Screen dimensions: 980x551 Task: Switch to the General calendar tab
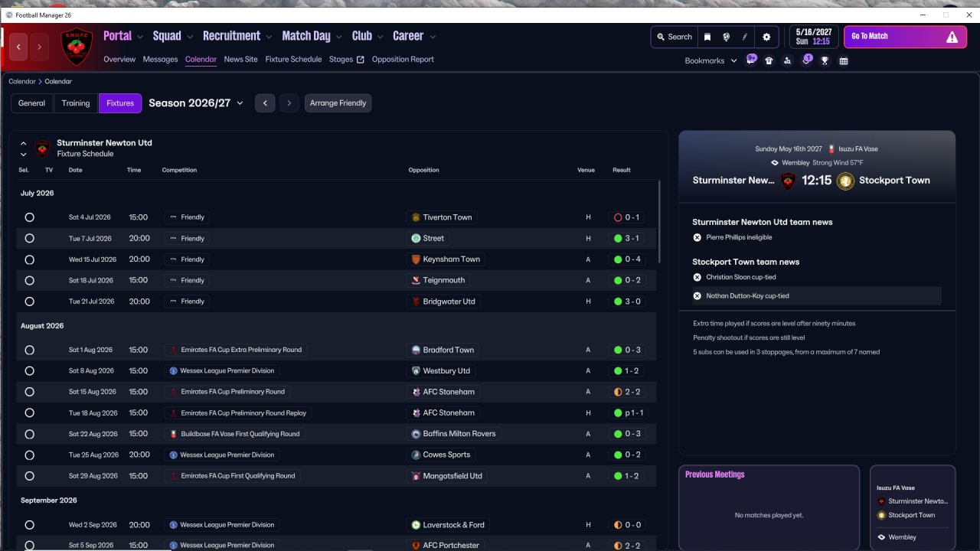click(x=31, y=103)
